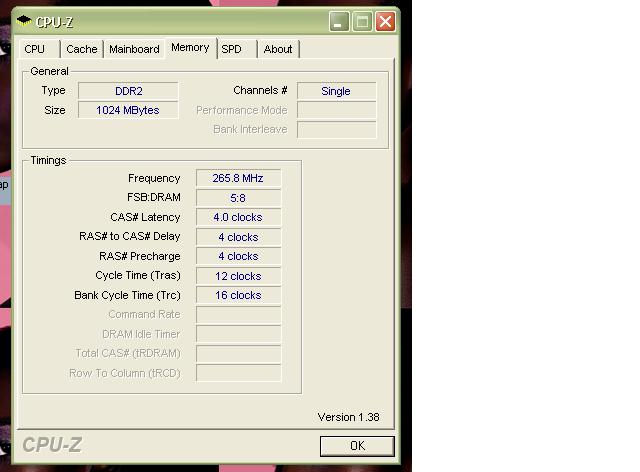Click the 4.0 clocks CAS# Latency value
This screenshot has height=472, width=640.
pyautogui.click(x=238, y=217)
